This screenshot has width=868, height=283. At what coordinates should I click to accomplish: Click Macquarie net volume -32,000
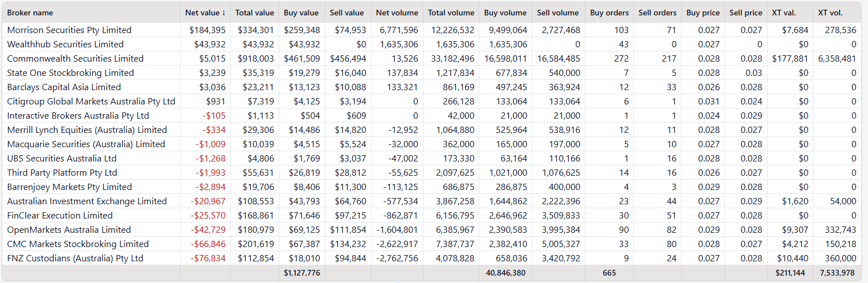[402, 144]
